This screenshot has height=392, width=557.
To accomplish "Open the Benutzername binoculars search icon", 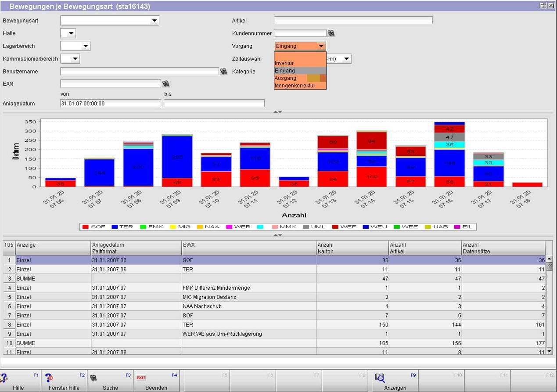I will (224, 71).
